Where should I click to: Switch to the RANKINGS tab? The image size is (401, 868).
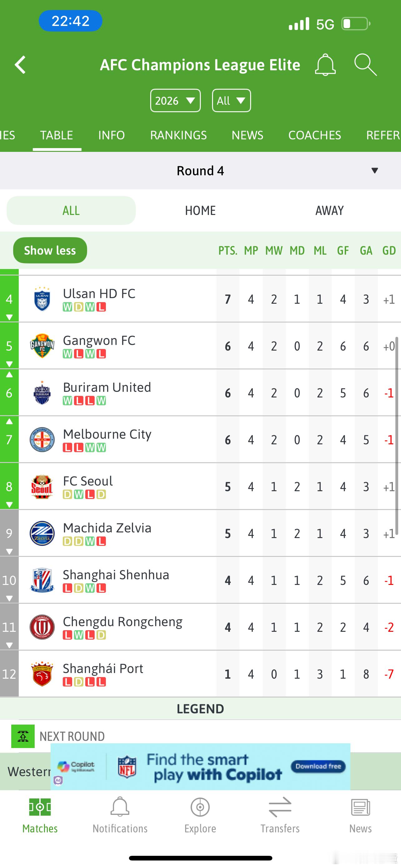pyautogui.click(x=178, y=135)
